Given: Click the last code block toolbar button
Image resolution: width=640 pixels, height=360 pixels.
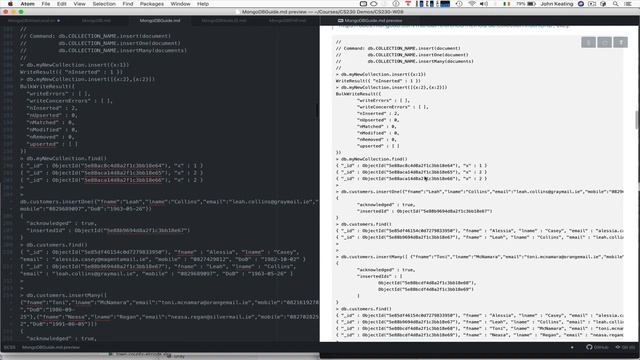Looking at the screenshot, I should coord(620,42).
